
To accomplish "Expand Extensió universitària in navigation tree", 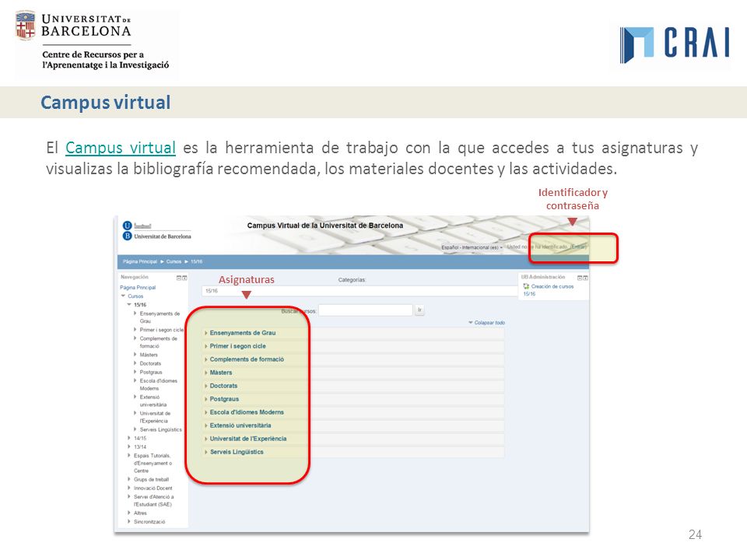I will [135, 397].
